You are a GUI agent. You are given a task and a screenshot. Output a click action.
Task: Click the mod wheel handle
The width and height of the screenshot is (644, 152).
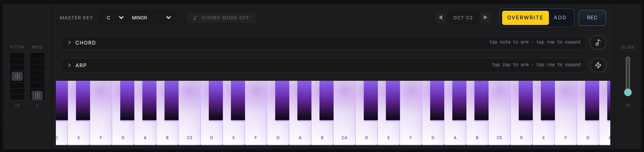pos(37,95)
